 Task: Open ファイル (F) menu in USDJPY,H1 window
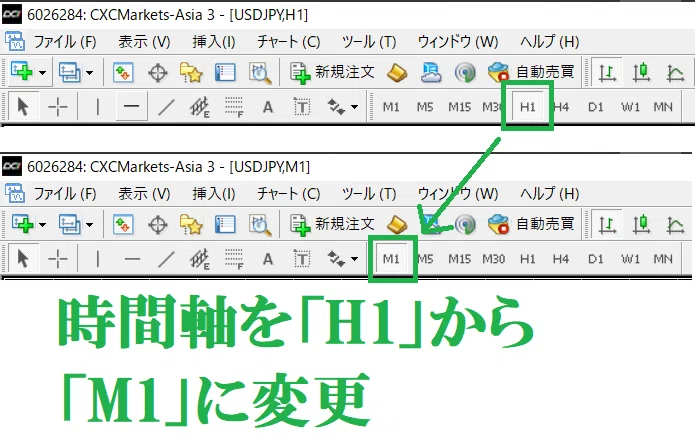[x=65, y=42]
